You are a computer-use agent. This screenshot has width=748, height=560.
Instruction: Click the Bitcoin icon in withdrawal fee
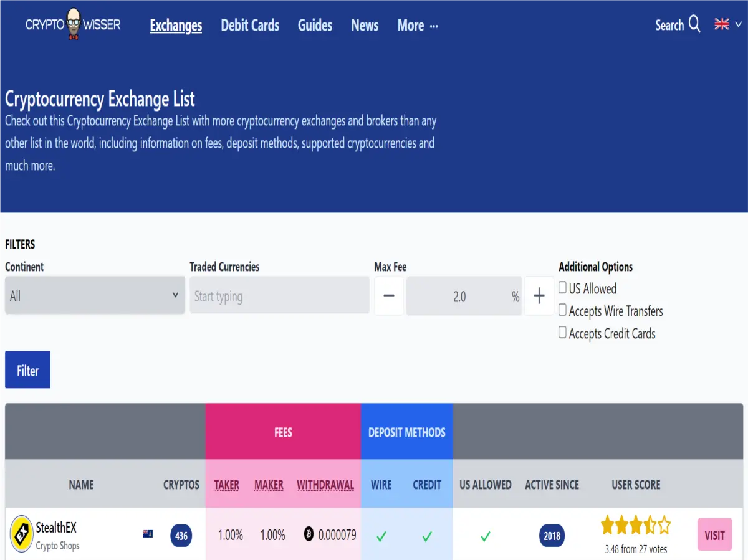tap(309, 534)
